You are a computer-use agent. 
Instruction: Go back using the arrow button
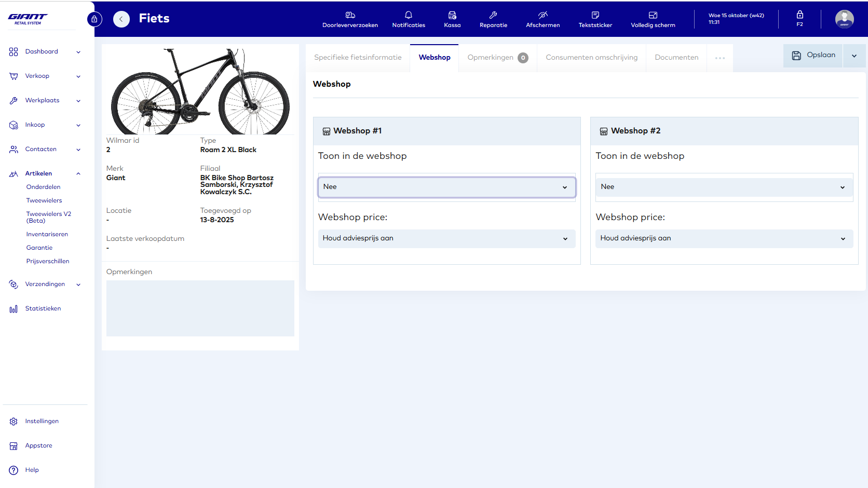pyautogui.click(x=121, y=19)
